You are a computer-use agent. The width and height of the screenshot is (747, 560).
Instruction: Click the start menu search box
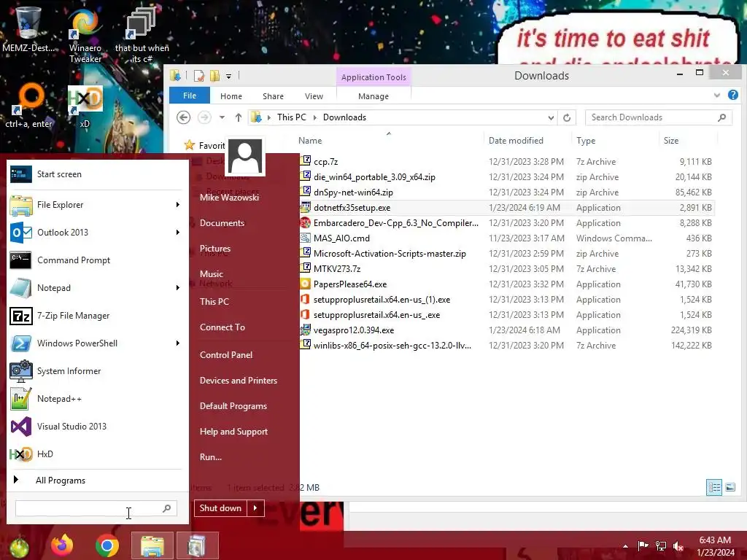[96, 508]
